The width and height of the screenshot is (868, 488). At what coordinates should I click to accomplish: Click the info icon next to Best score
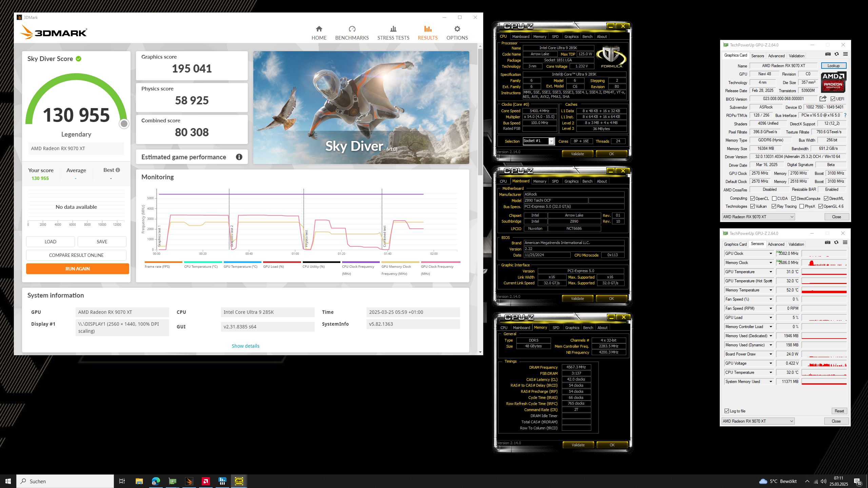[x=118, y=170]
